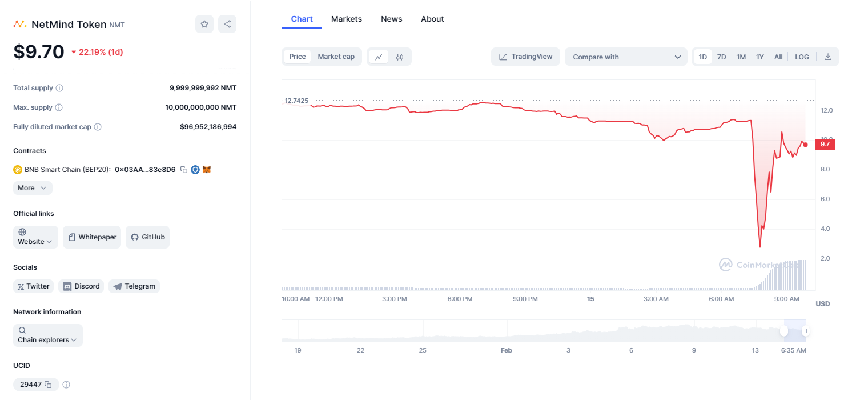Switch to the Chart tab
Viewport: 868px width, 400px height.
pos(302,19)
